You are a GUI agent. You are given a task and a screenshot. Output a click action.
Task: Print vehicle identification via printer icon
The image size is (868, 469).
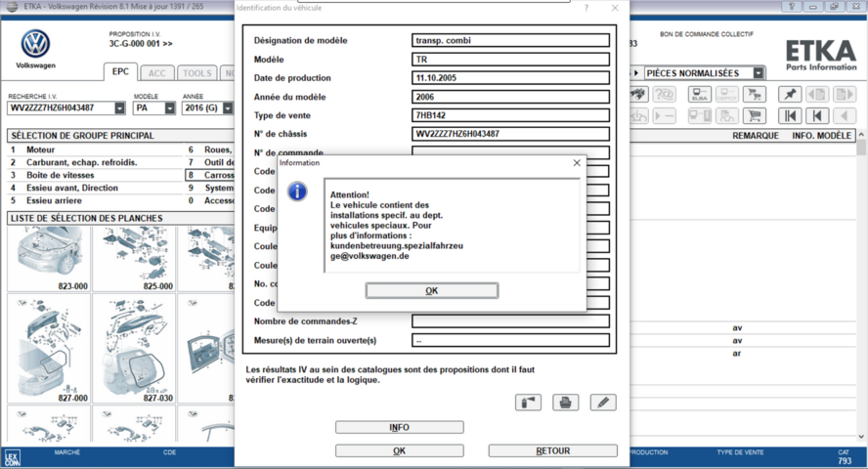(565, 403)
